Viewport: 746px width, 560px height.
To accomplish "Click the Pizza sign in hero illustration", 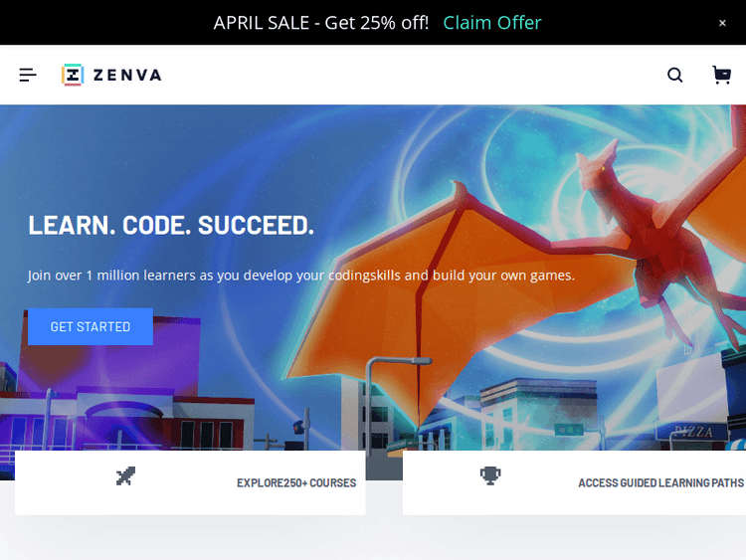I will [x=692, y=432].
